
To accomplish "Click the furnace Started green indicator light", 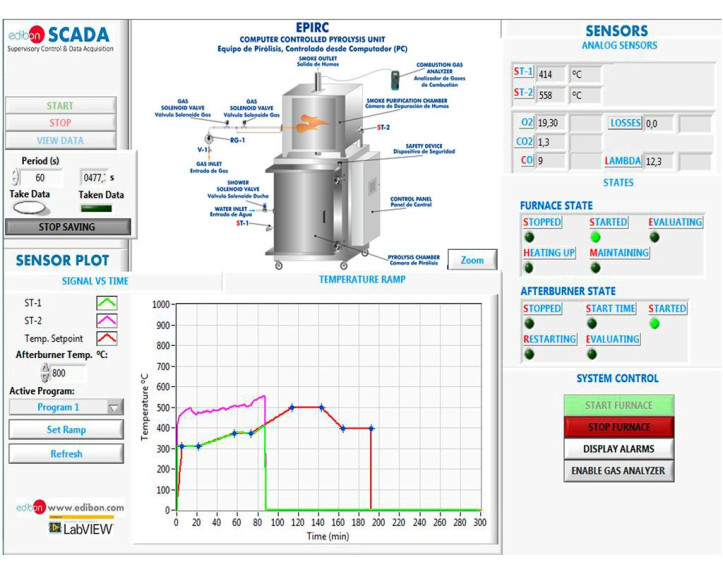I will [x=596, y=237].
